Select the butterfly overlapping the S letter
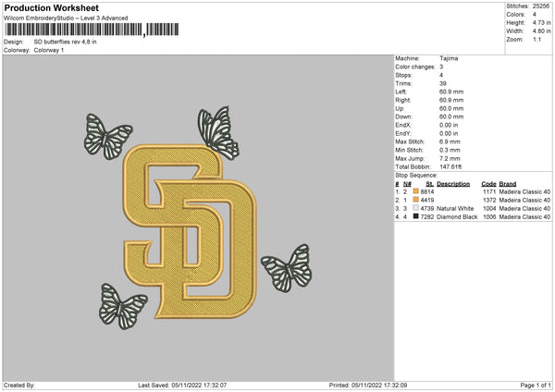 [218, 133]
